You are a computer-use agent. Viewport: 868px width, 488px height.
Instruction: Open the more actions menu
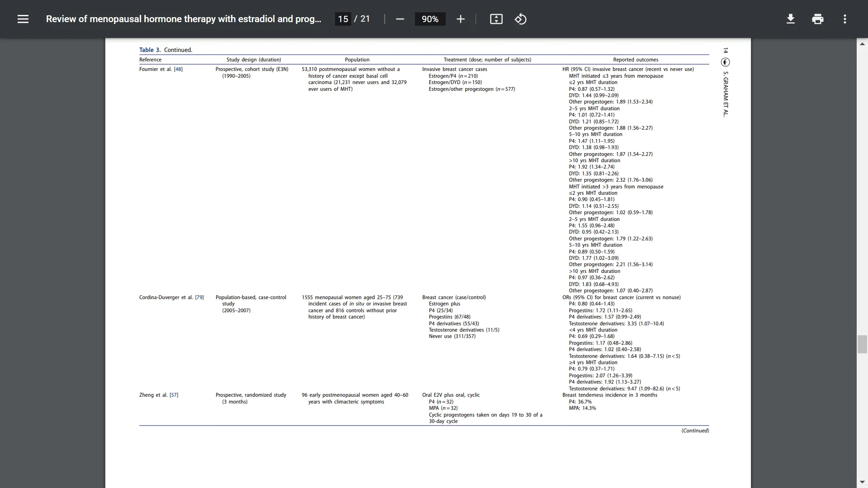click(x=844, y=19)
